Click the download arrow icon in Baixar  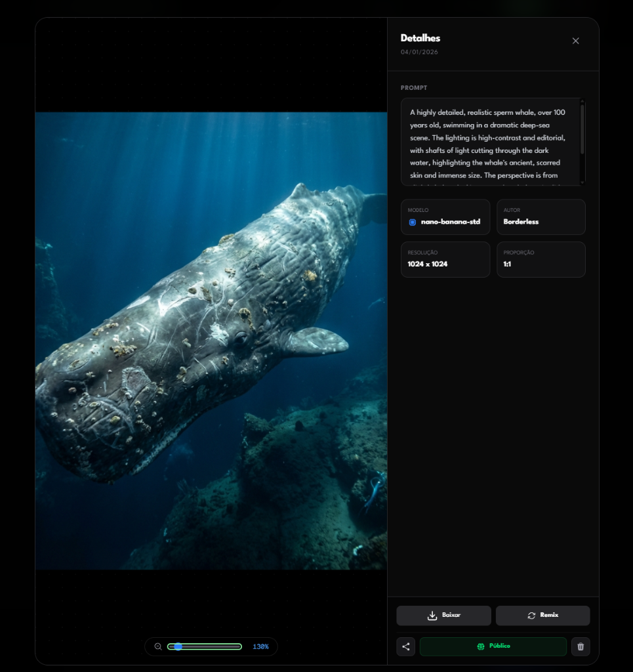coord(432,616)
